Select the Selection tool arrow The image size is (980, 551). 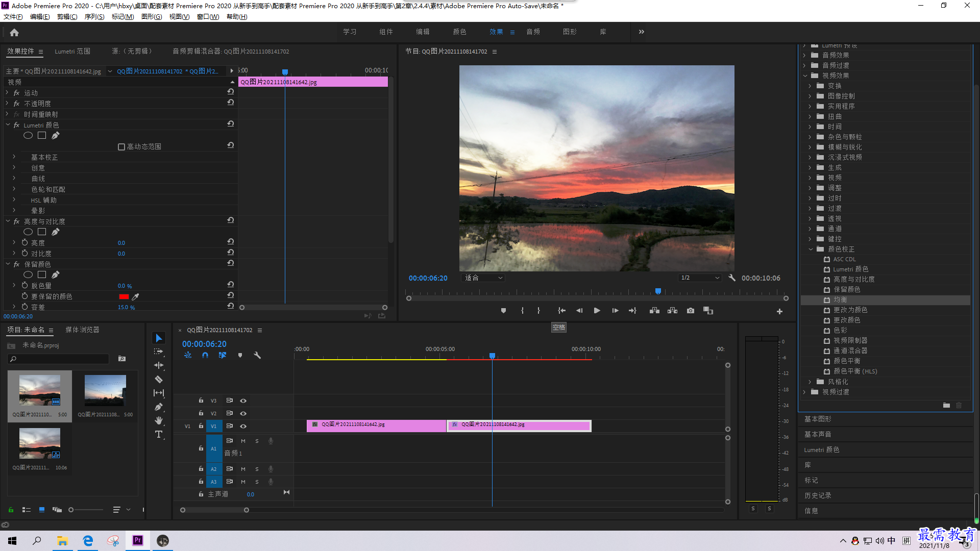[x=159, y=338]
